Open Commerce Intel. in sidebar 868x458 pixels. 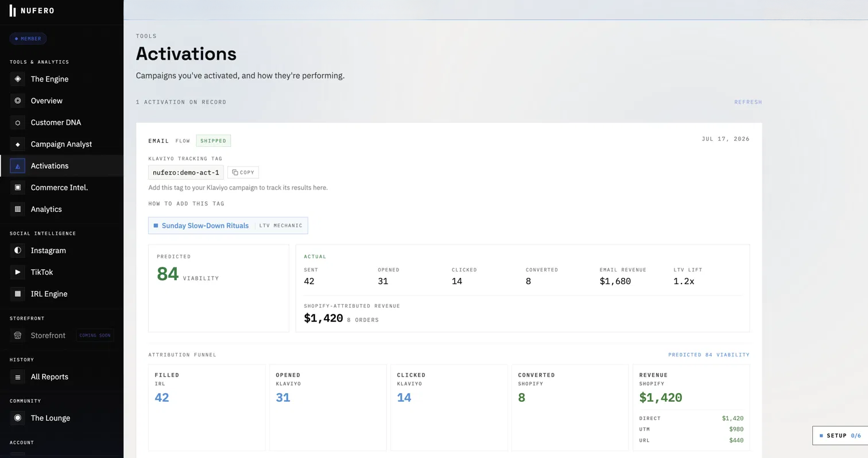(x=61, y=188)
